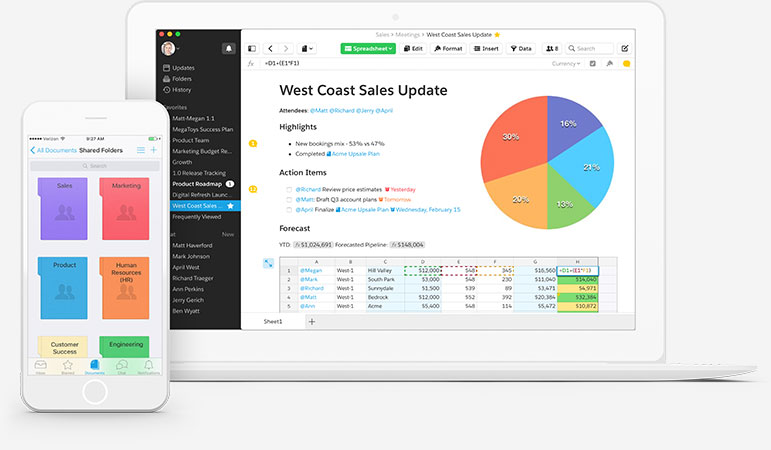The image size is (771, 450).
Task: Open comment marker beside Highlights
Action: coord(253,144)
